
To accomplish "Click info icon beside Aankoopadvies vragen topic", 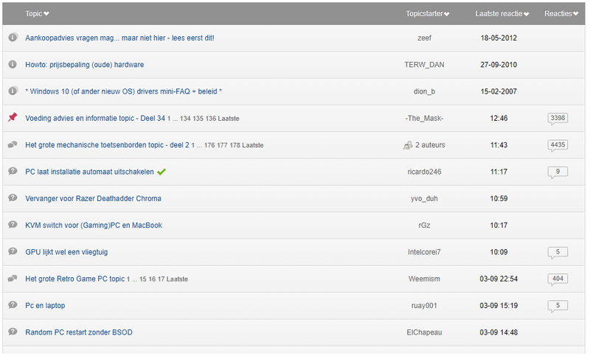I will pos(13,38).
